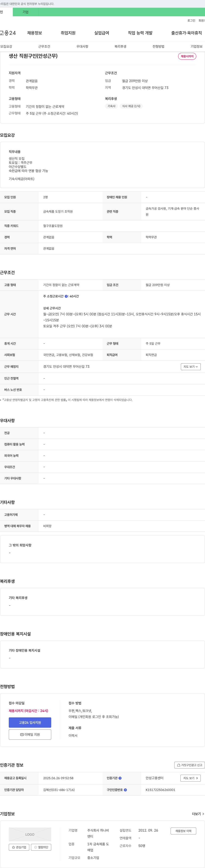Click info icon next to 주 소정근로시간
205x868 pixels.
click(66, 297)
